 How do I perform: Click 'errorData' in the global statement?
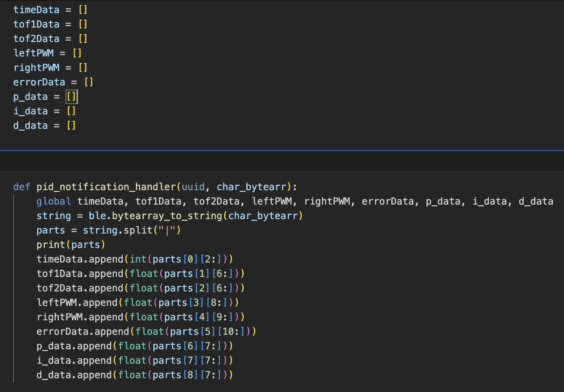(x=388, y=201)
